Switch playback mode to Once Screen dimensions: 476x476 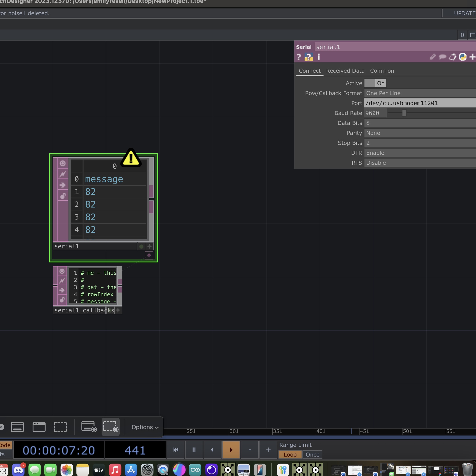tap(312, 455)
